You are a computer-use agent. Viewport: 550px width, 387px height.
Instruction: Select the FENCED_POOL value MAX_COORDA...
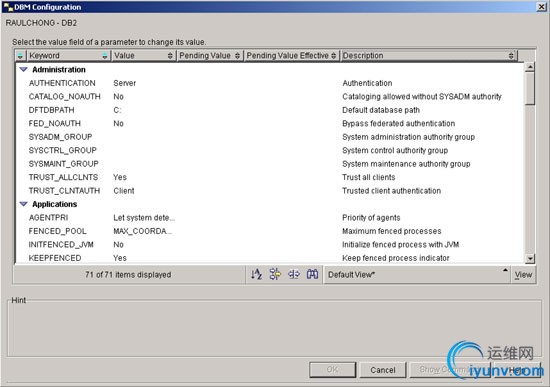point(142,231)
